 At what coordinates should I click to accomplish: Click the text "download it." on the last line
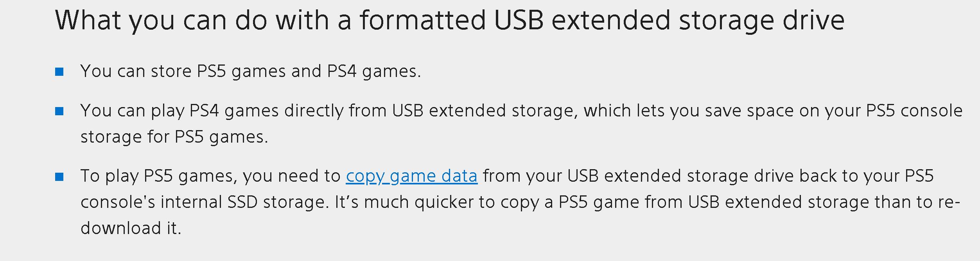pos(131,229)
